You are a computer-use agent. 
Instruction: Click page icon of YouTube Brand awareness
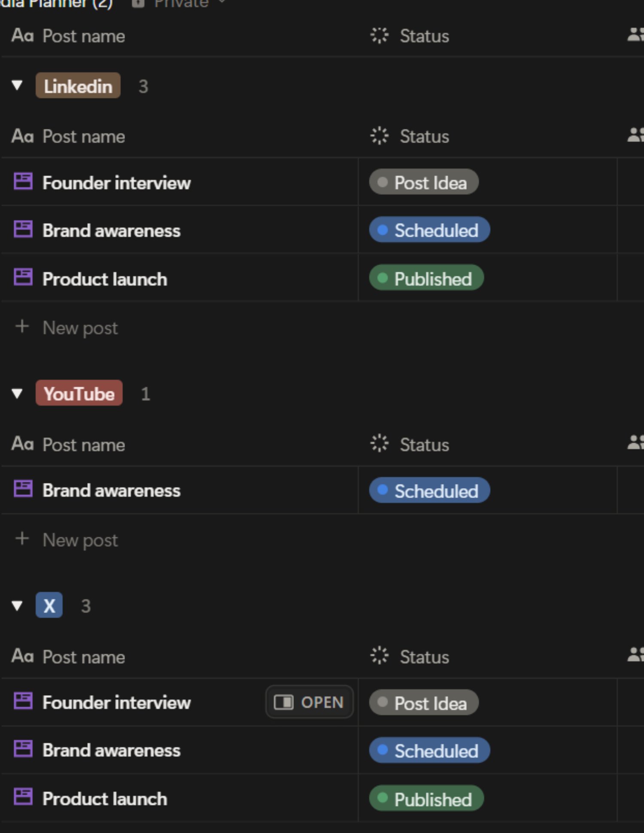(23, 489)
